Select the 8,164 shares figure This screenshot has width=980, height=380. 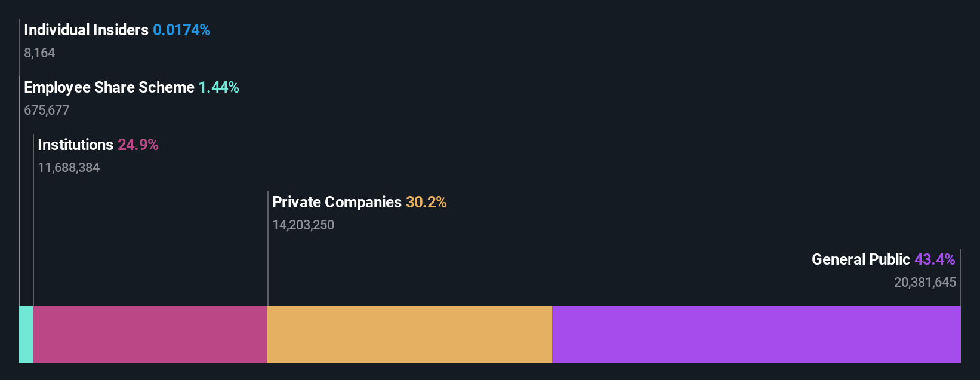(39, 53)
